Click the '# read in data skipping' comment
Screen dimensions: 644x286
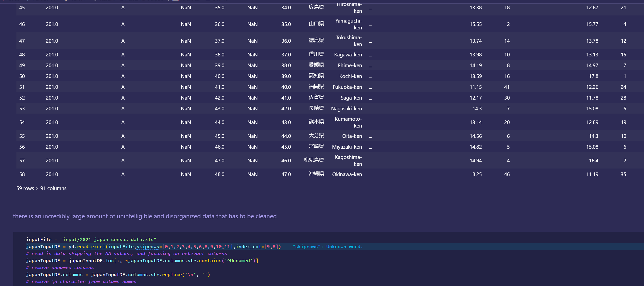tap(126, 254)
